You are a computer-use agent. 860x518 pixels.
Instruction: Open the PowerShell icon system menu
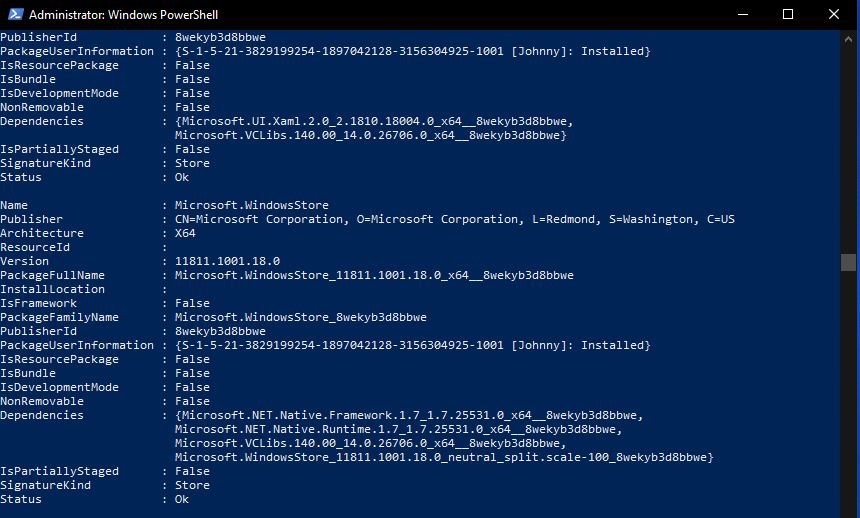click(x=15, y=14)
